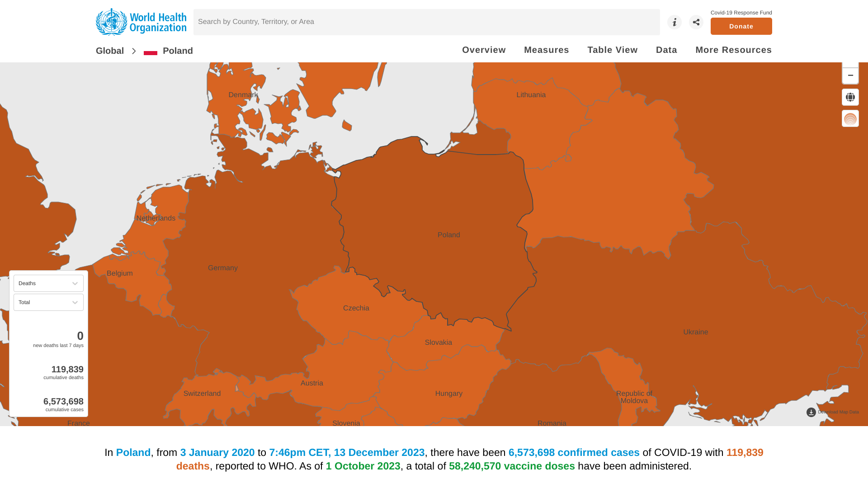
Task: Zoom out the map with minus button
Action: pyautogui.click(x=850, y=75)
